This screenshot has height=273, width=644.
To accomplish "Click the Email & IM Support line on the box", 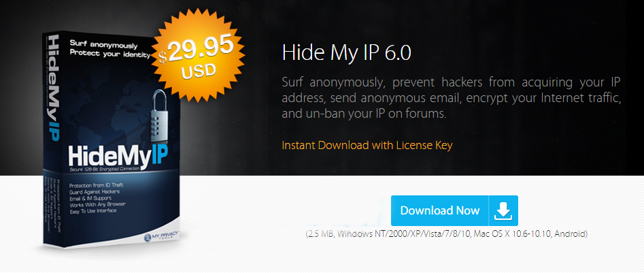I will [92, 197].
